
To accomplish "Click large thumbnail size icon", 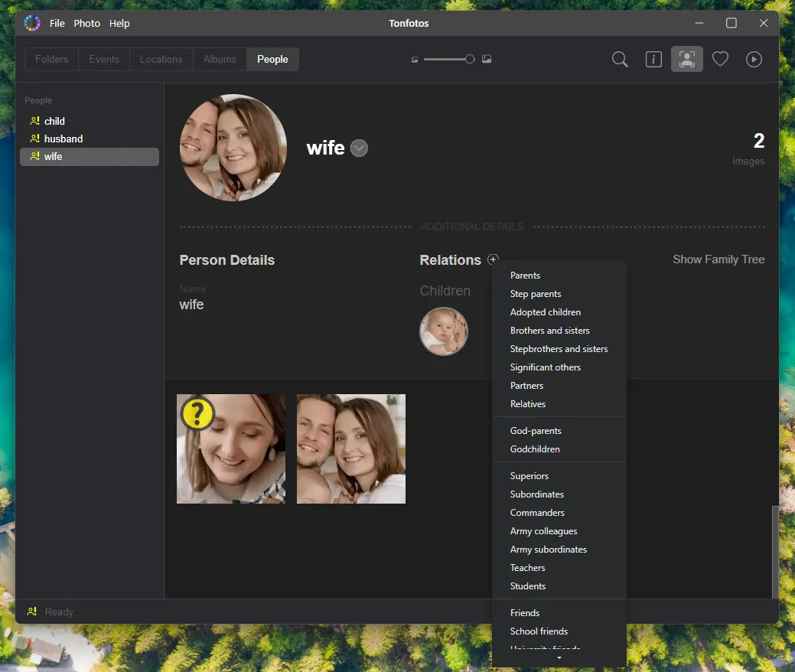I will 486,60.
